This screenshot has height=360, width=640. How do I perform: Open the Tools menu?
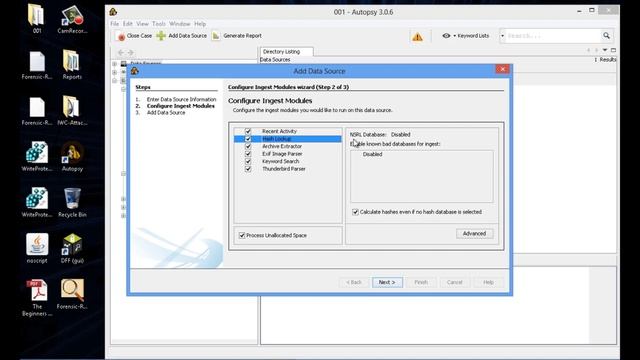(x=159, y=24)
